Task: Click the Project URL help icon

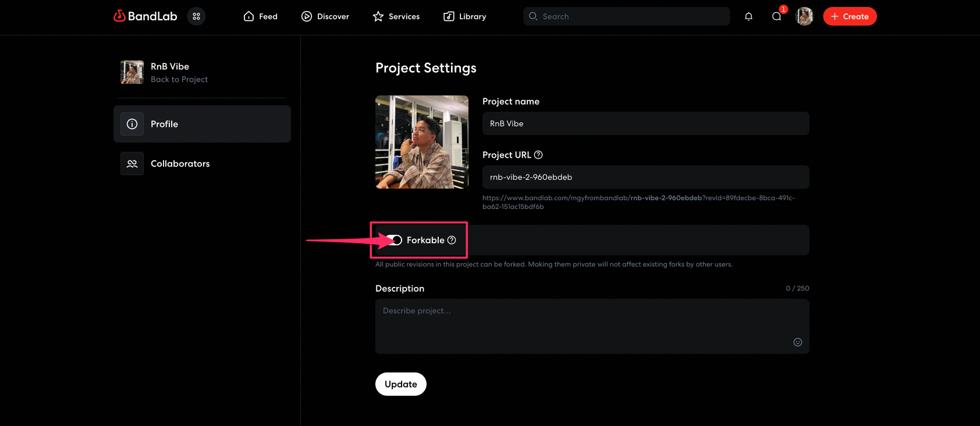Action: 538,155
